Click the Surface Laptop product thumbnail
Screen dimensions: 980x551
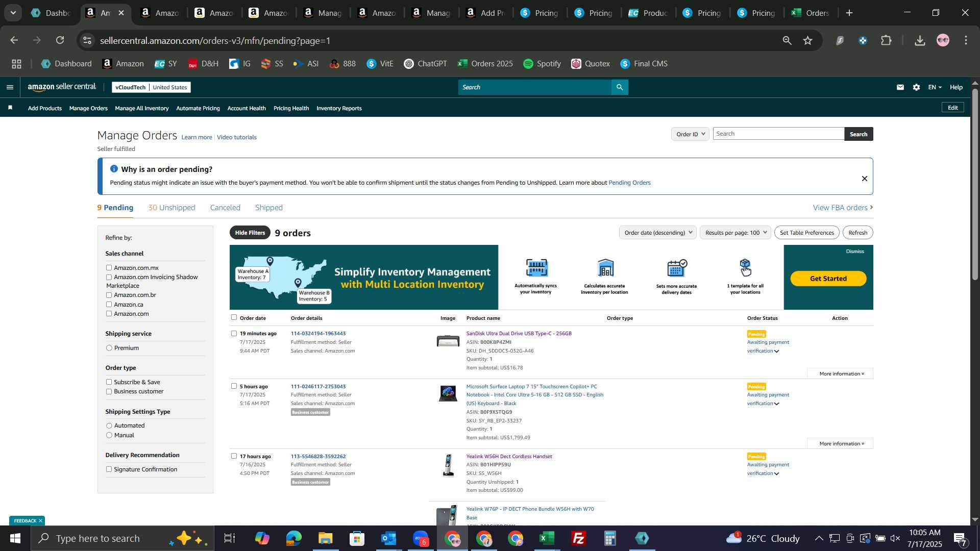click(x=448, y=393)
